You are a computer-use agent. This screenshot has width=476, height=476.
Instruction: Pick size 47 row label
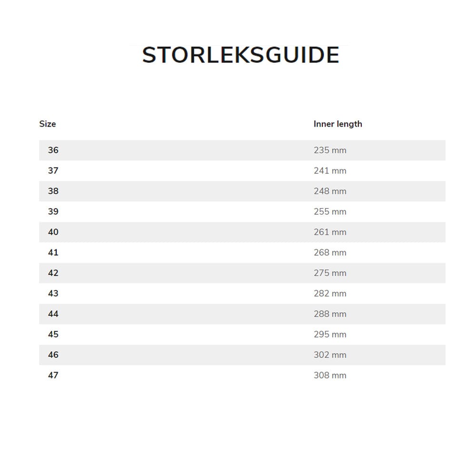click(x=53, y=375)
